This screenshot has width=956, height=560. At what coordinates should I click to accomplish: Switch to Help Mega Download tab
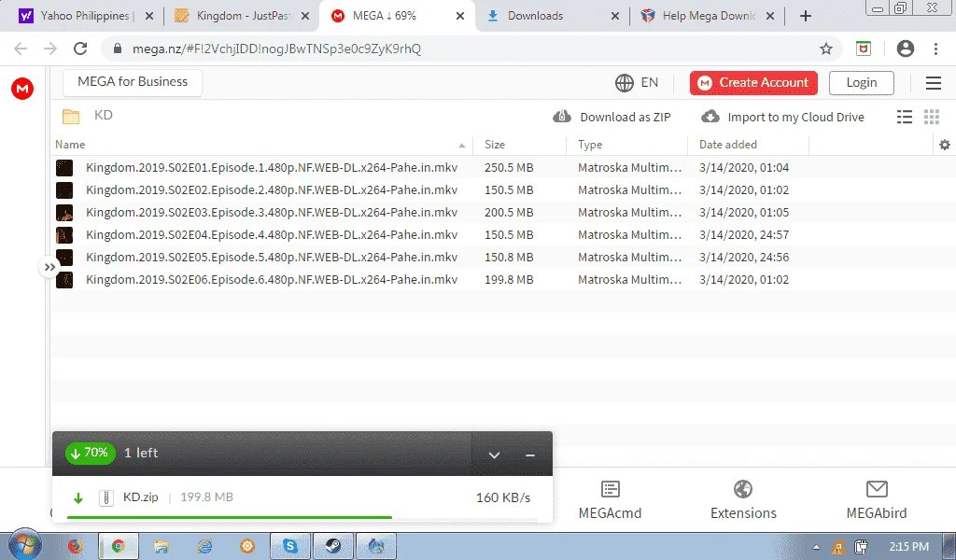click(708, 16)
